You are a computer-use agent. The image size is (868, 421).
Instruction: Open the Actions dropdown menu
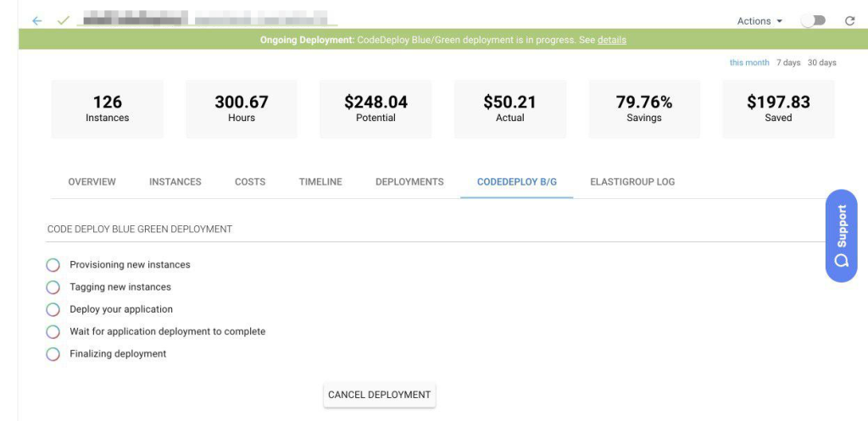tap(759, 21)
